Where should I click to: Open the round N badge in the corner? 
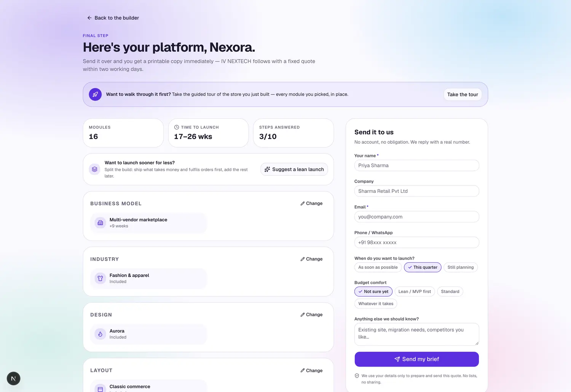click(13, 378)
